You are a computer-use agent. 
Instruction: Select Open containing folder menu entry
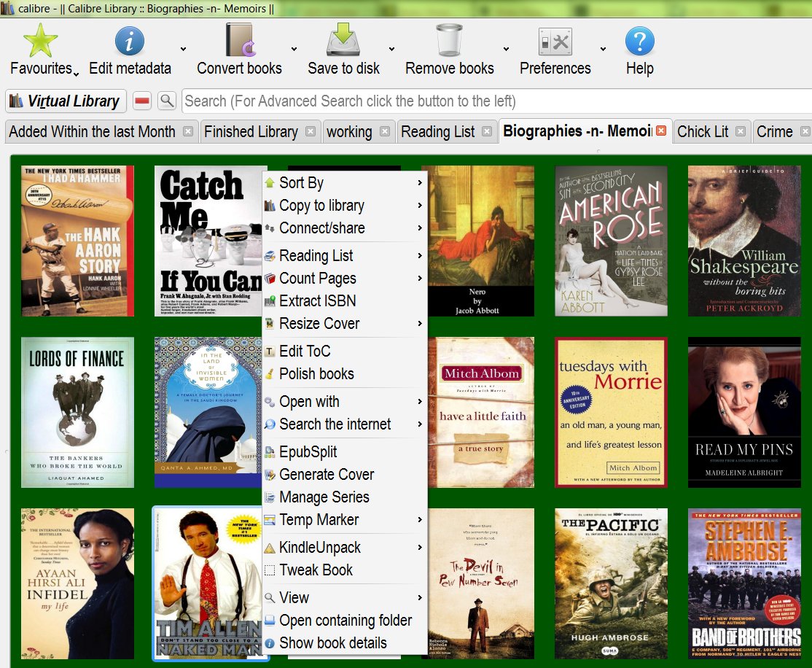tap(346, 620)
